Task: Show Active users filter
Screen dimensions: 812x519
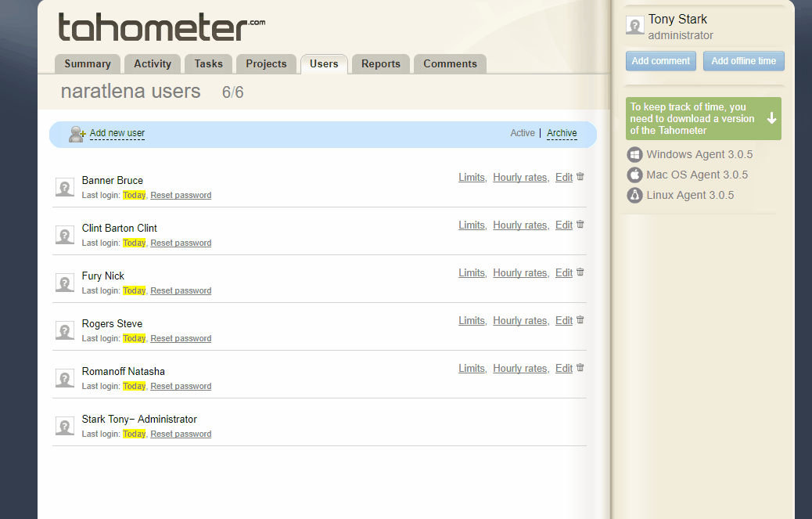Action: (523, 133)
